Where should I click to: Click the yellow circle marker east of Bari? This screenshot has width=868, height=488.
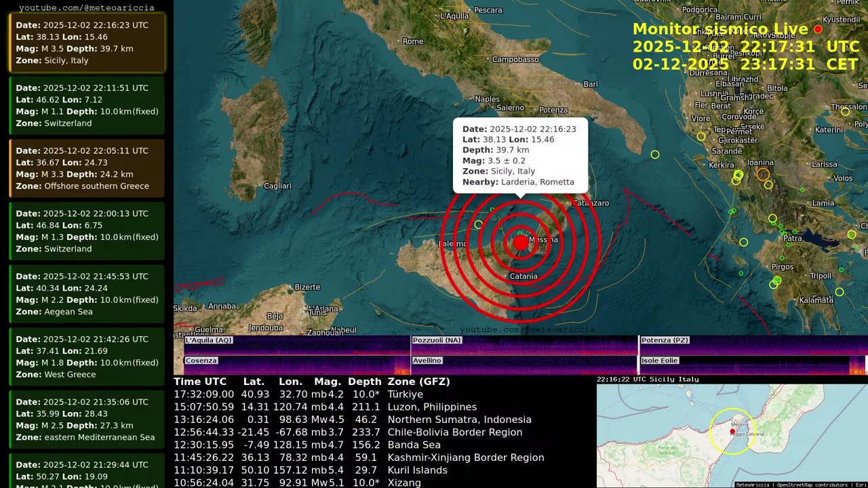coord(655,155)
